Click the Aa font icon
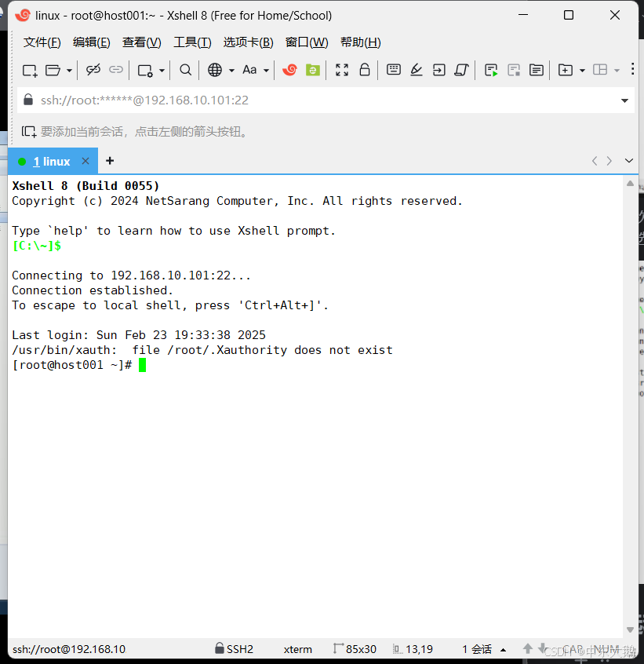Image resolution: width=644 pixels, height=664 pixels. [249, 70]
